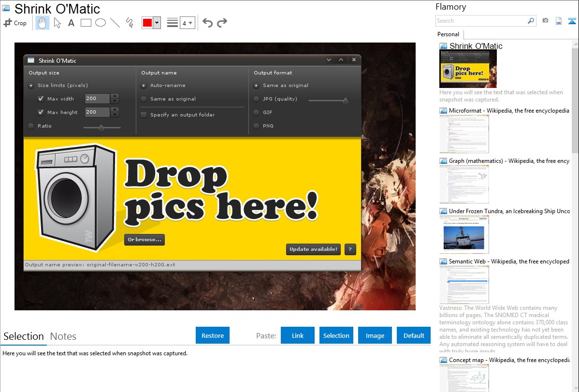Image resolution: width=579 pixels, height=392 pixels.
Task: Click the upload icon in Flamory header
Action: [x=572, y=21]
